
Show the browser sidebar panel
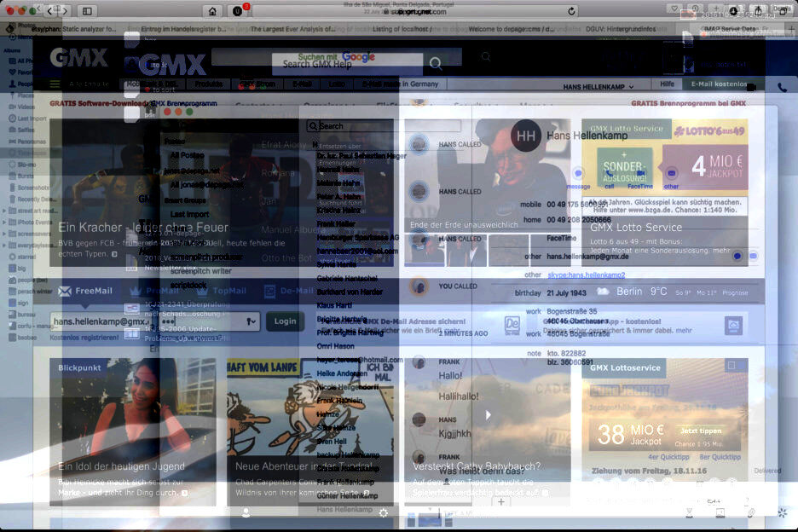point(88,11)
